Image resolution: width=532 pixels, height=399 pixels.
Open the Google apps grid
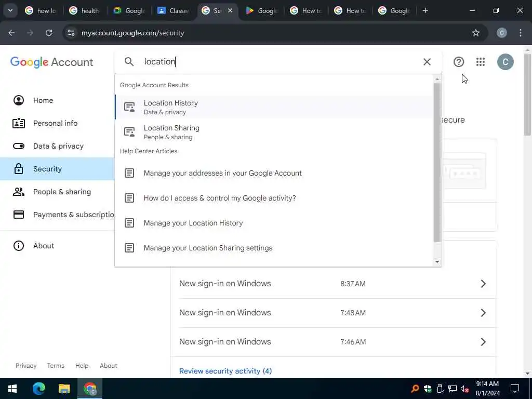coord(481,62)
